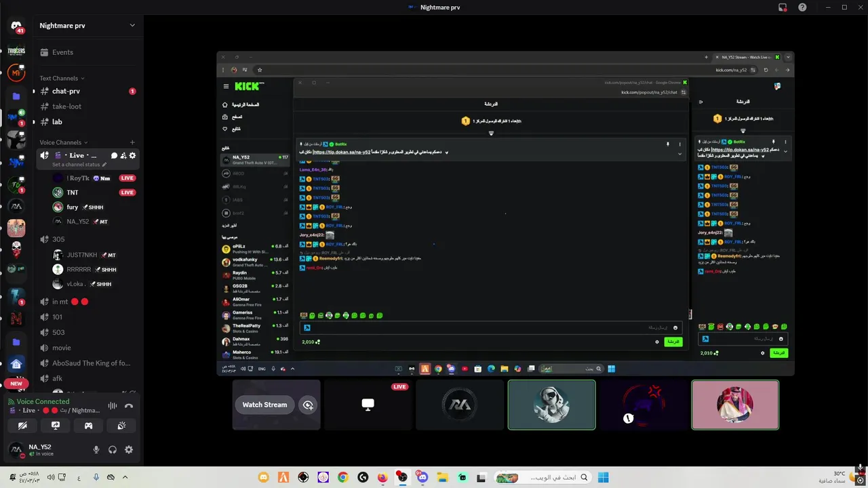The image size is (868, 488).
Task: Click the Watch Stream button
Action: click(x=264, y=405)
